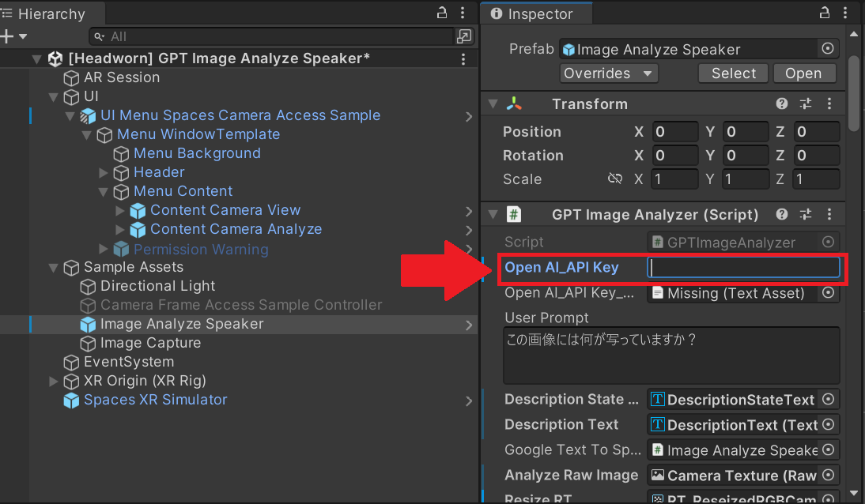Collapse the Transform component foldout
The image size is (865, 504).
tap(493, 104)
